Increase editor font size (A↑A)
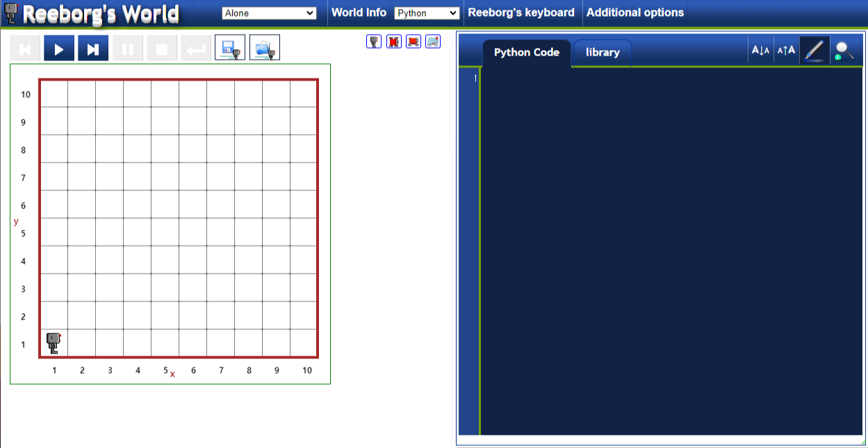The height and width of the screenshot is (448, 868). pyautogui.click(x=787, y=50)
